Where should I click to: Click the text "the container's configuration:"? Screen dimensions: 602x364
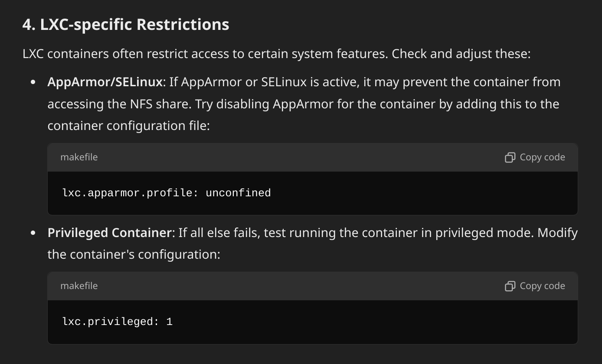tap(134, 254)
